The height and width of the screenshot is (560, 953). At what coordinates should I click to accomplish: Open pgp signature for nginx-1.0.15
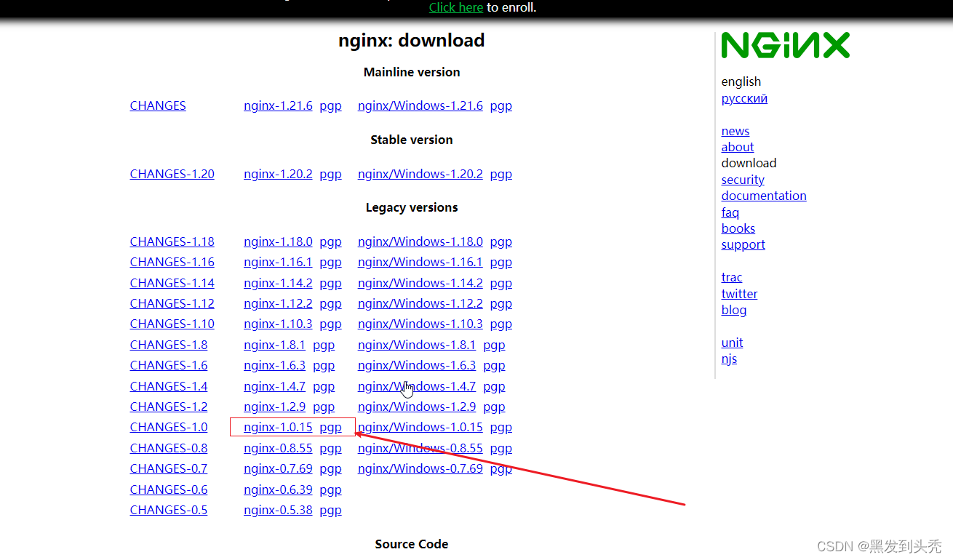coord(330,427)
